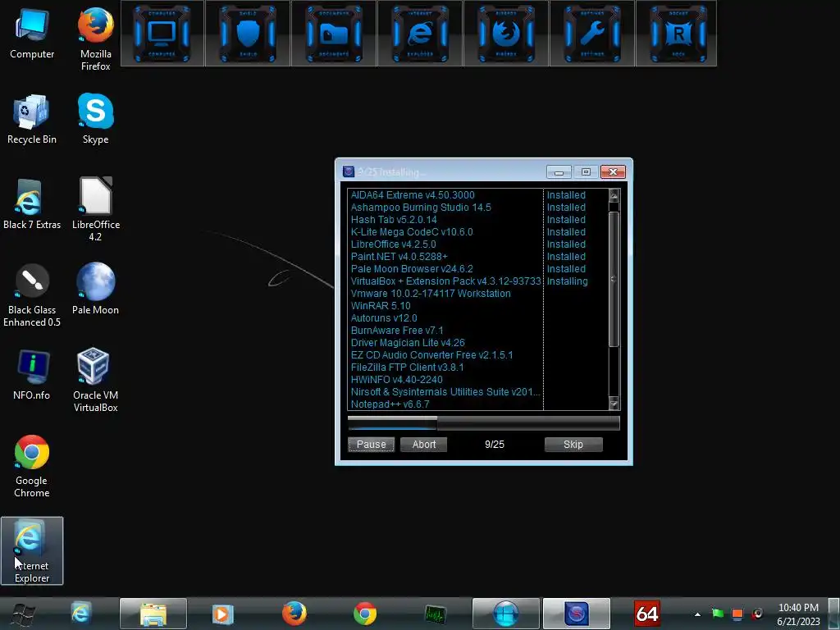840x630 pixels.
Task: Select LibreOffice v4.2.5.0 list entry
Action: coord(393,244)
